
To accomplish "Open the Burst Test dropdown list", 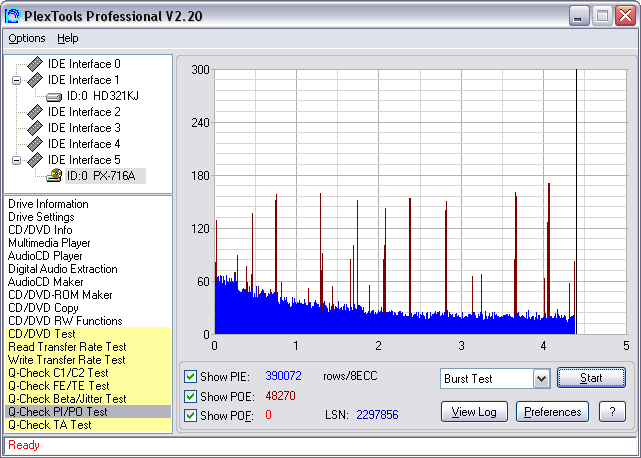I will click(541, 378).
